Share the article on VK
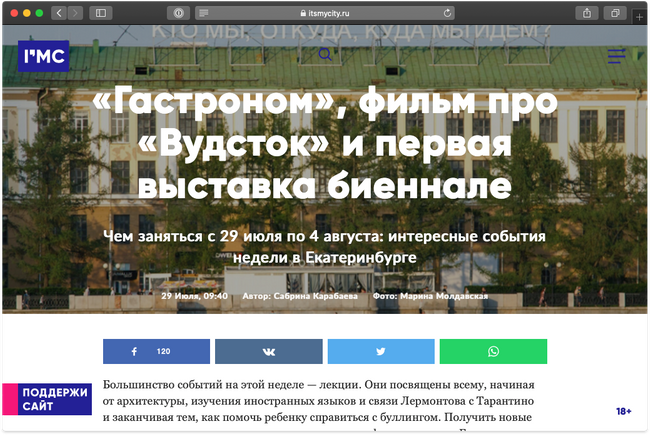The height and width of the screenshot is (435, 650). [268, 352]
